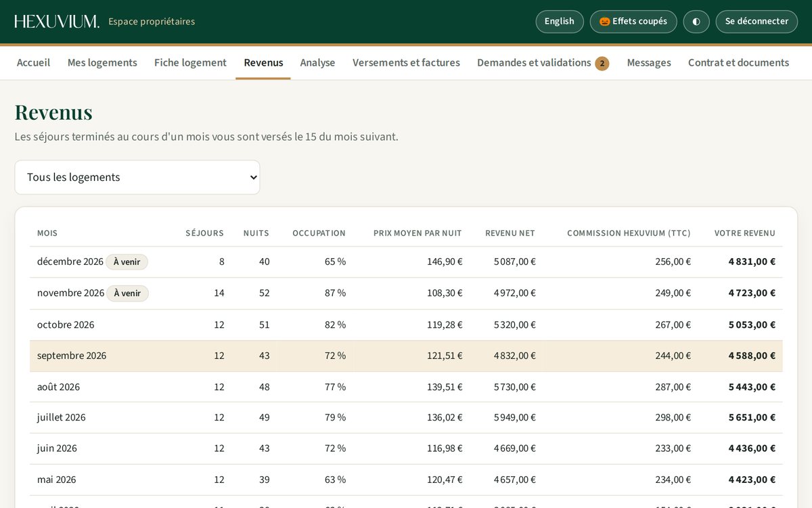Click the Revenu net column header
This screenshot has height=508, width=812.
[x=510, y=233]
